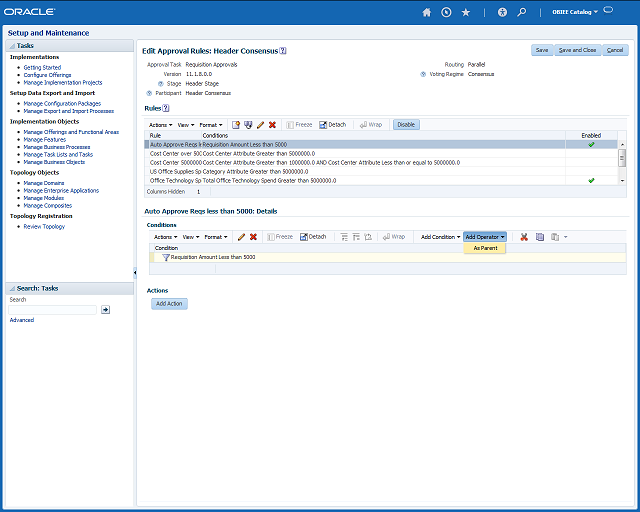
Task: Open View menu in Rules toolbar
Action: pyautogui.click(x=186, y=125)
